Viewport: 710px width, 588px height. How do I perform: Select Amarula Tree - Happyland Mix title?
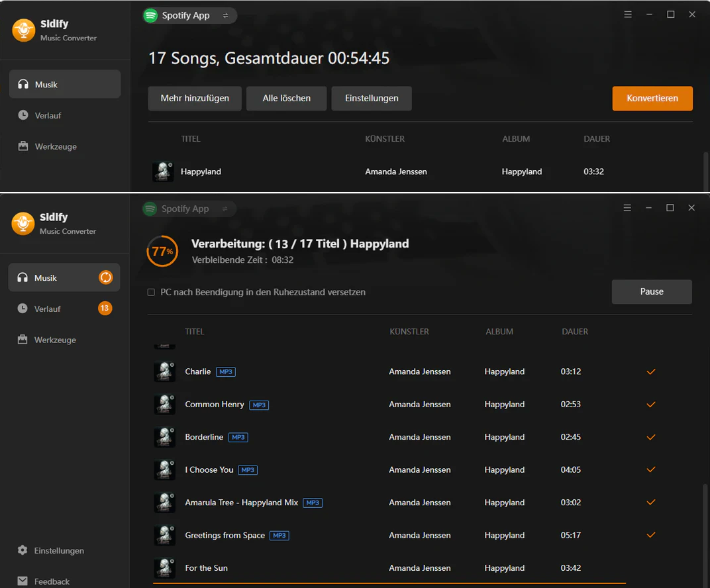click(x=241, y=503)
